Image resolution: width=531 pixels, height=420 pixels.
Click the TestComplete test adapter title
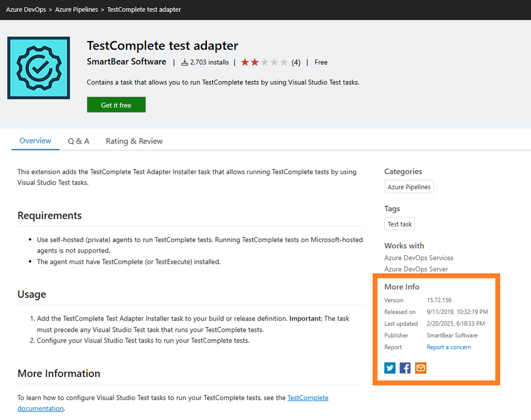point(162,46)
